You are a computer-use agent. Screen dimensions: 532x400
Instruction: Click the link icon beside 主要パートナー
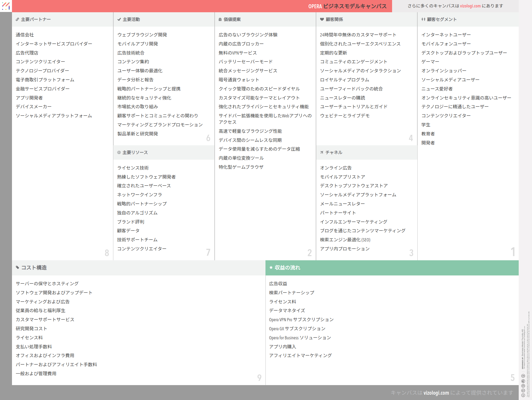pyautogui.click(x=17, y=19)
